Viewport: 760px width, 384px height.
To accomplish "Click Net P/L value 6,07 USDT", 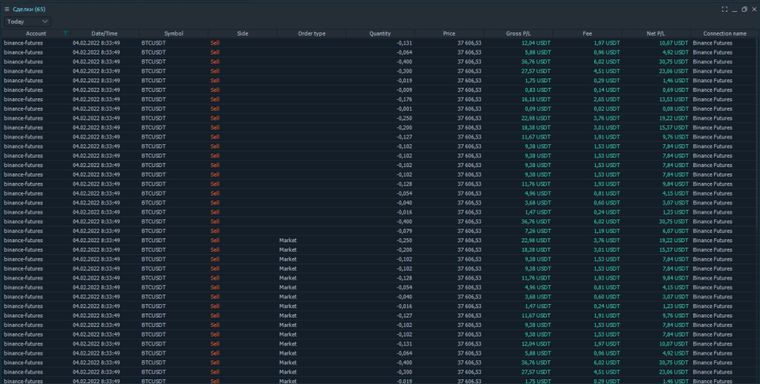I will pyautogui.click(x=676, y=231).
